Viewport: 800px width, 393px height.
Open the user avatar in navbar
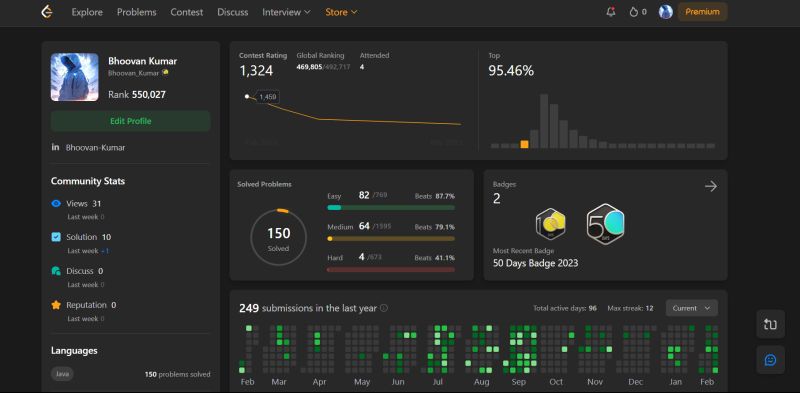tap(665, 12)
